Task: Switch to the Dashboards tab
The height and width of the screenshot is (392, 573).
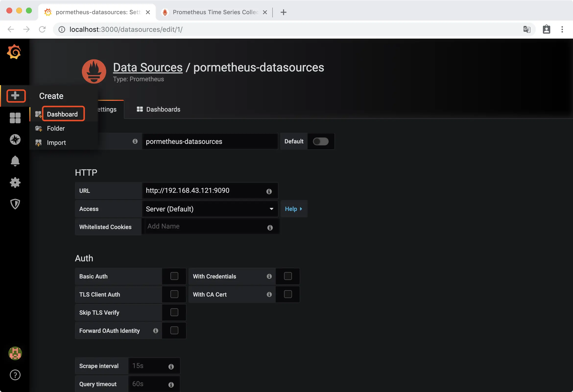Action: (x=158, y=109)
